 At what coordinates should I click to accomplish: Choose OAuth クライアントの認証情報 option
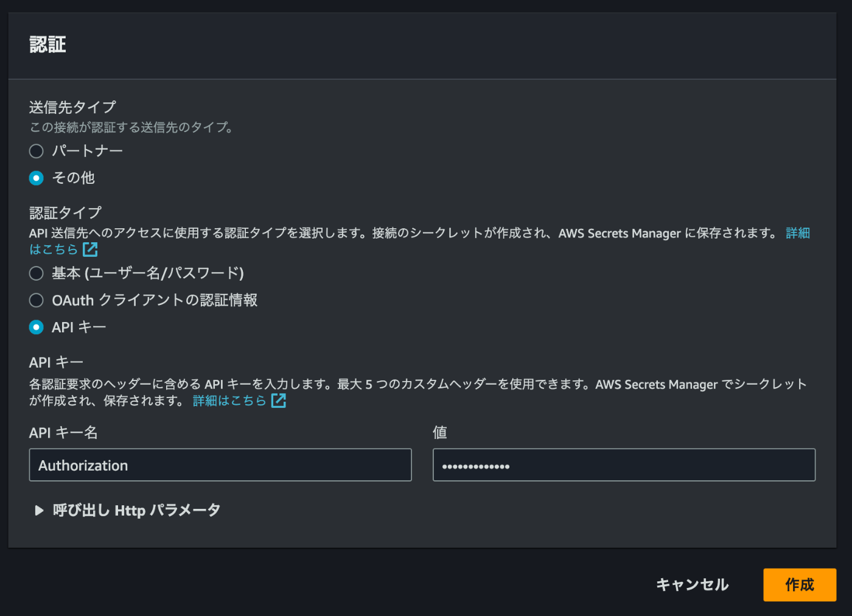[37, 300]
